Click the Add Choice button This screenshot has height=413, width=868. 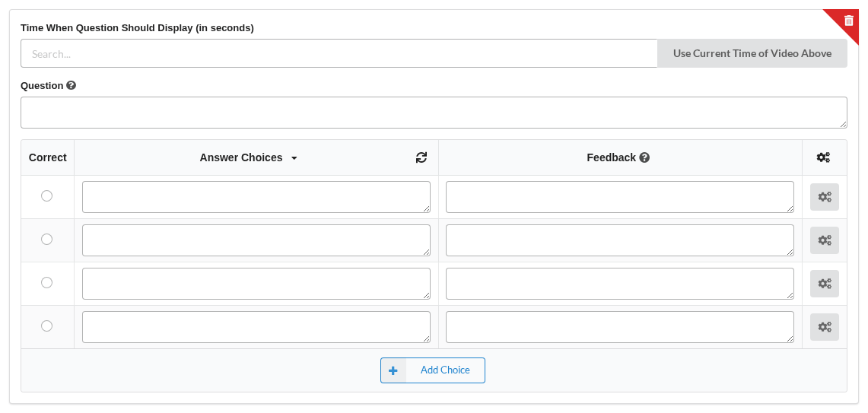(433, 370)
